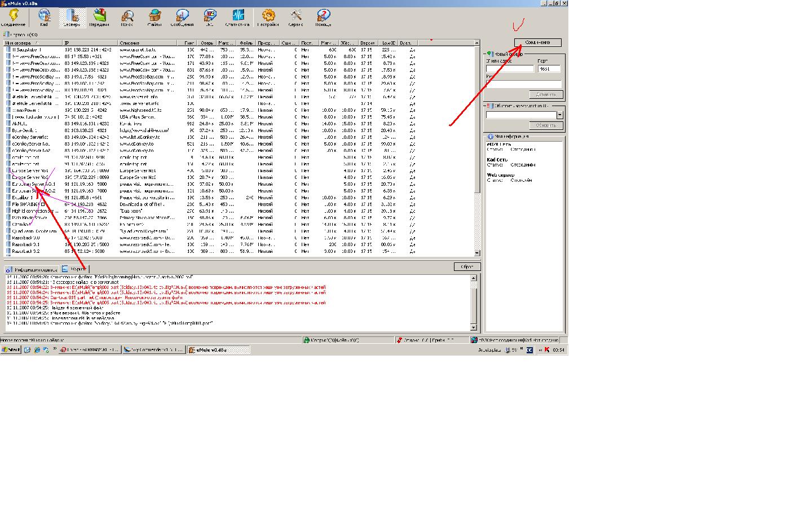The width and height of the screenshot is (812, 508).
Task: Sort by IP column header
Action: (90, 43)
